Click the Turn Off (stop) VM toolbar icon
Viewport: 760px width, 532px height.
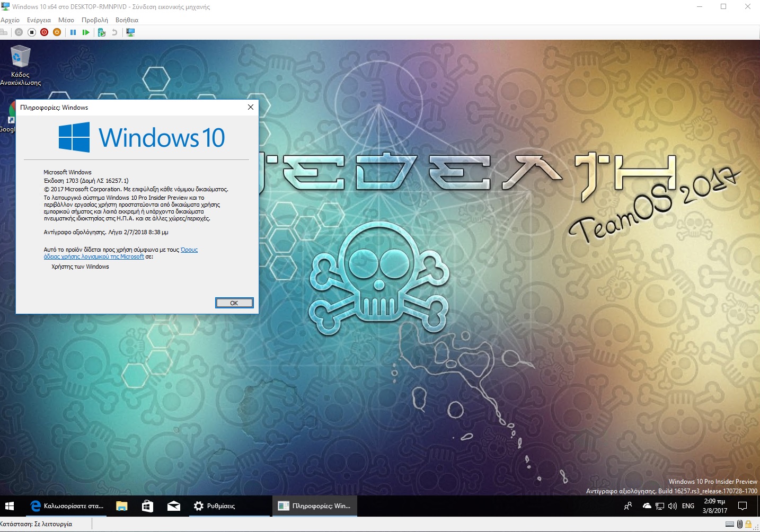(x=32, y=32)
